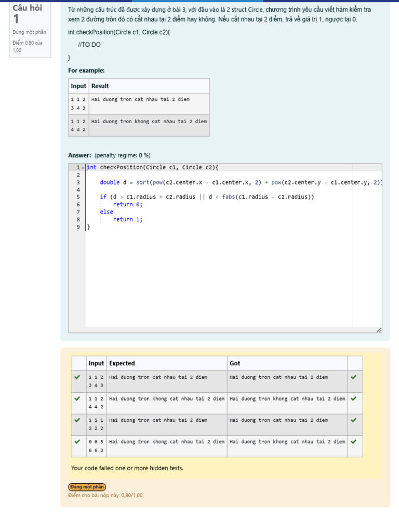Place cursor on 'return 0;' code line
This screenshot has height=532, width=399.
[x=127, y=205]
